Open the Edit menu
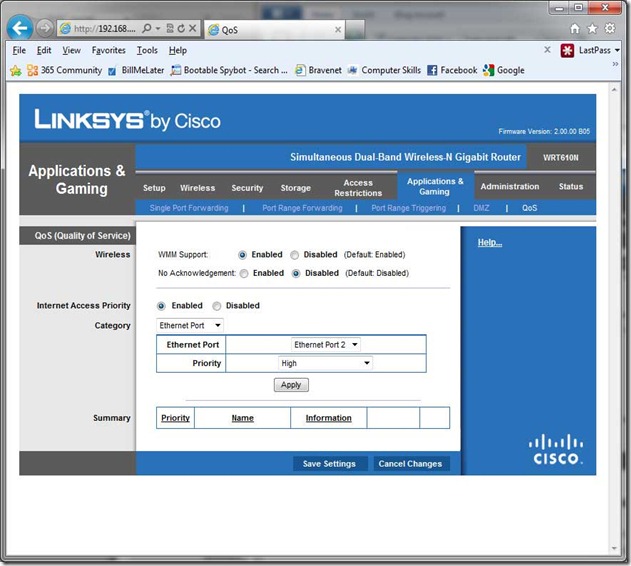This screenshot has width=631, height=566. point(44,51)
